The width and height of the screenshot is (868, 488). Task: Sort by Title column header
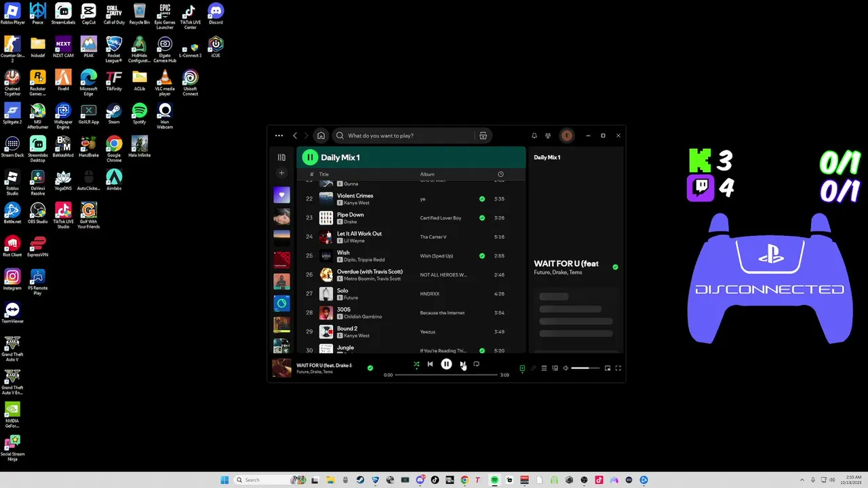(324, 174)
